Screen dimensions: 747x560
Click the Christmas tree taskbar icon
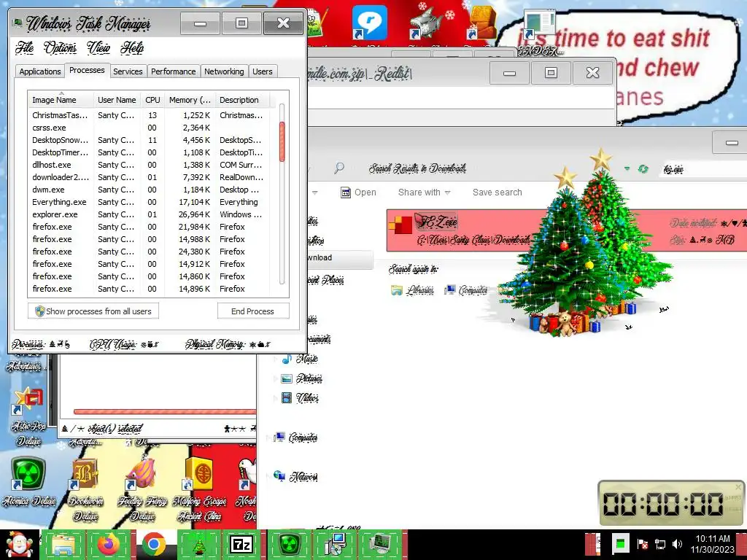(198, 545)
